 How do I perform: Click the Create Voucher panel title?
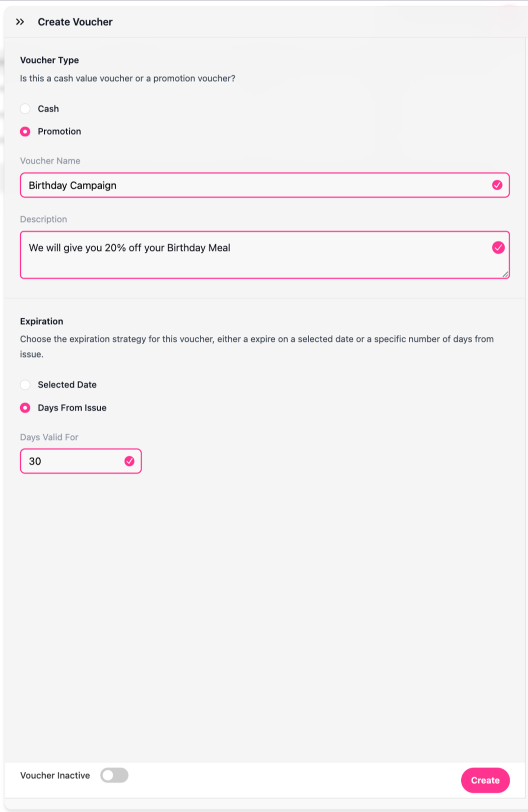pos(75,22)
